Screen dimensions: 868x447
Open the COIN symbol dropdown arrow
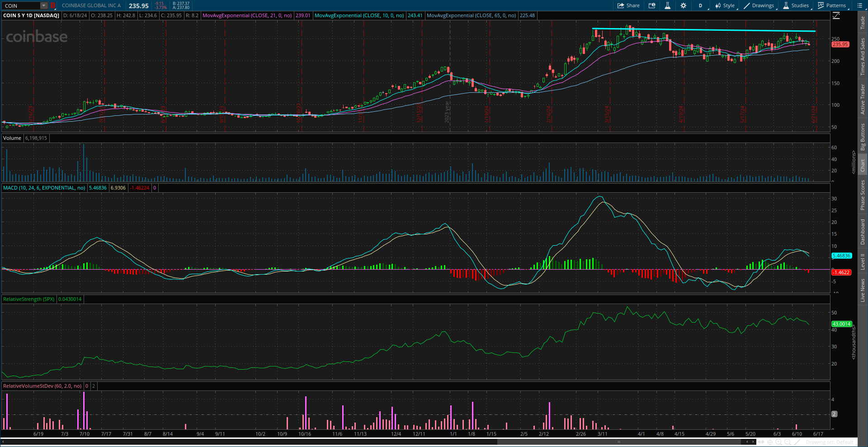(44, 5)
